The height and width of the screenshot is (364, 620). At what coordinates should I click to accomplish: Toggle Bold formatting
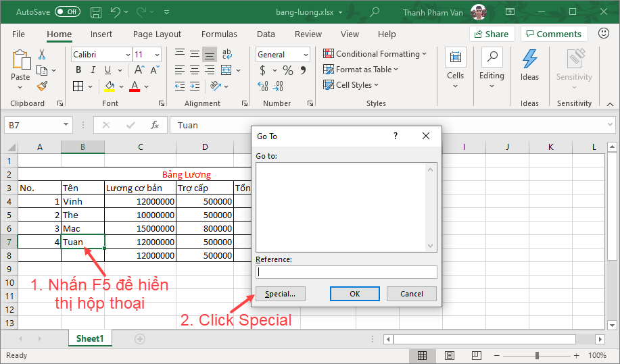tap(78, 70)
